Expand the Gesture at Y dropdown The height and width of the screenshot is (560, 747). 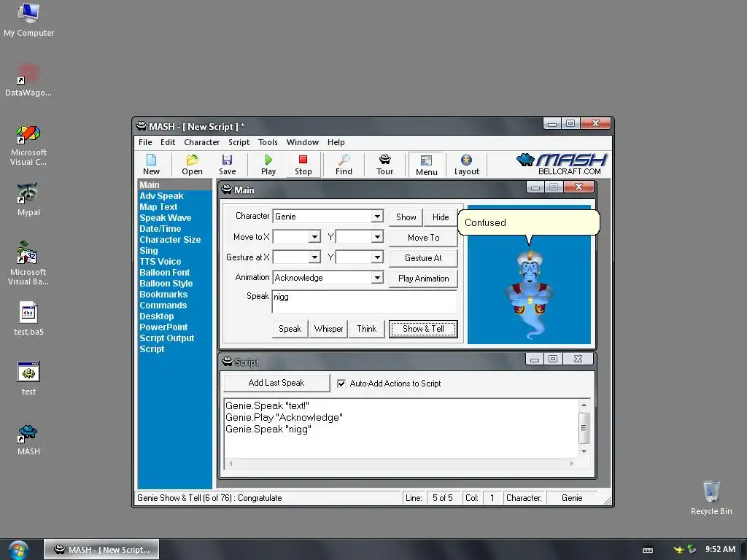click(x=377, y=257)
